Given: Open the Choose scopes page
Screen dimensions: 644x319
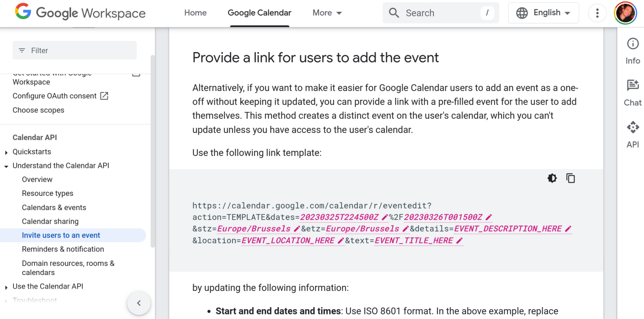Looking at the screenshot, I should point(39,110).
